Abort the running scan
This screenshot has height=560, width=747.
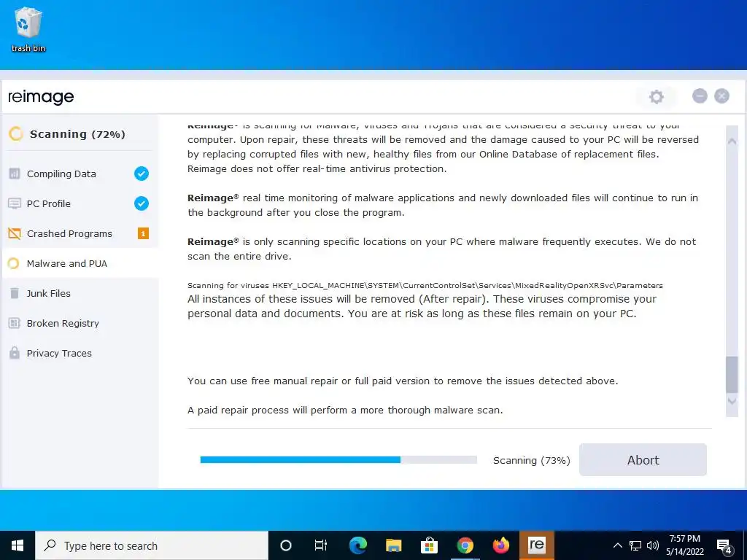coord(643,459)
